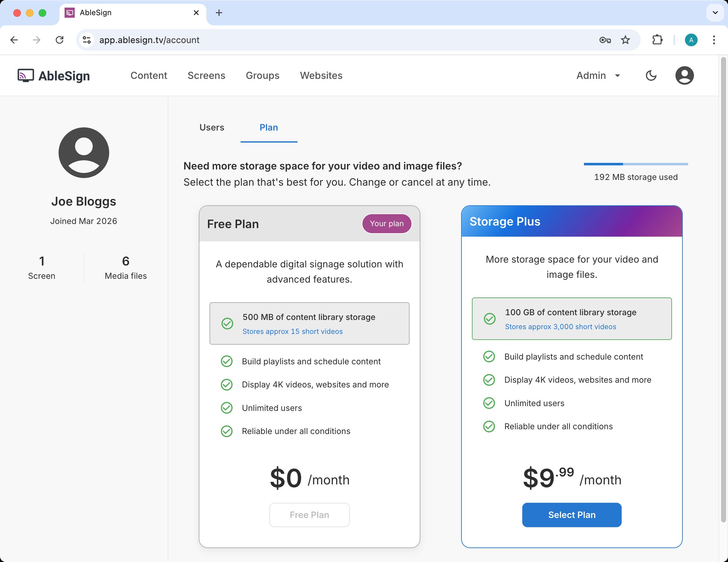
Task: Open the browser extensions puzzle icon
Action: click(657, 40)
